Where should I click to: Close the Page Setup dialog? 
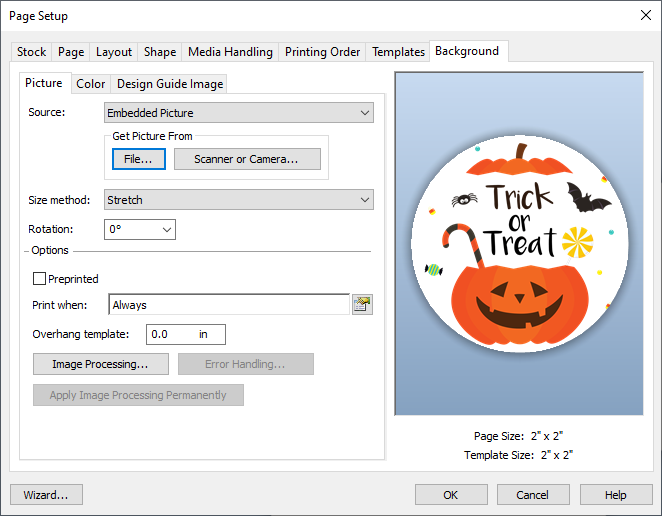click(x=642, y=15)
